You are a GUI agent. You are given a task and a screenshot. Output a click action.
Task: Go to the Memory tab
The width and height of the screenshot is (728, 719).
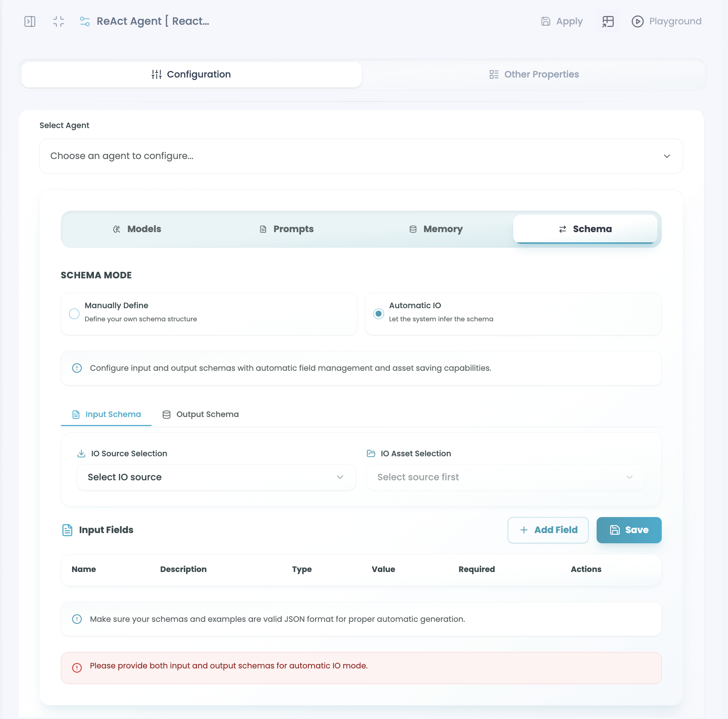point(436,229)
